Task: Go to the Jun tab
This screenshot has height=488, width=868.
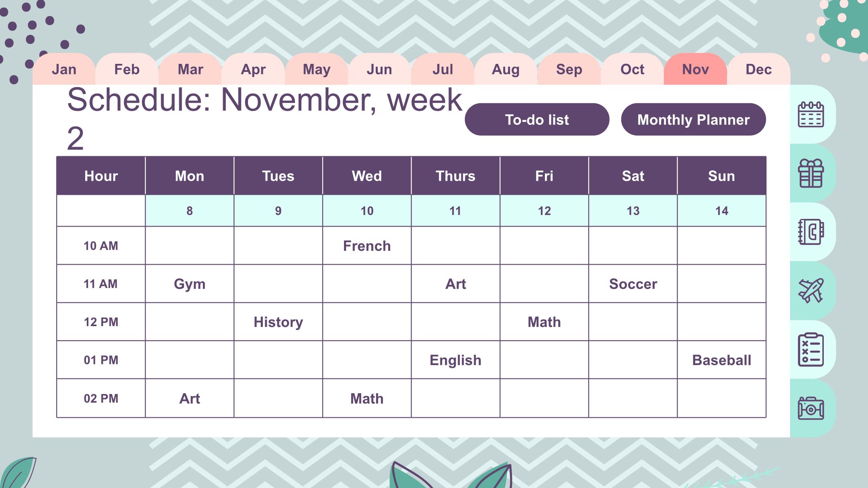Action: tap(379, 69)
